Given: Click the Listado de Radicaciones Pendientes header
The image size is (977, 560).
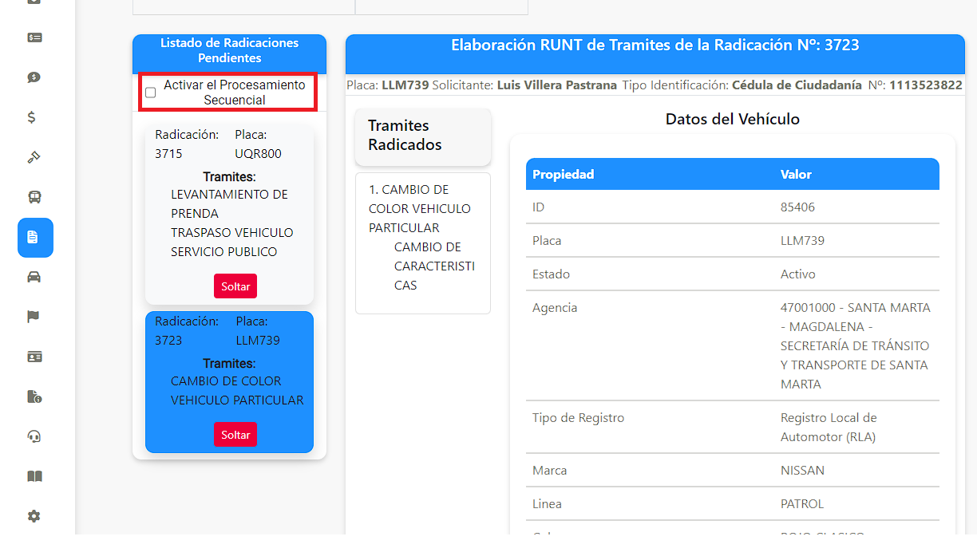Looking at the screenshot, I should (x=229, y=50).
